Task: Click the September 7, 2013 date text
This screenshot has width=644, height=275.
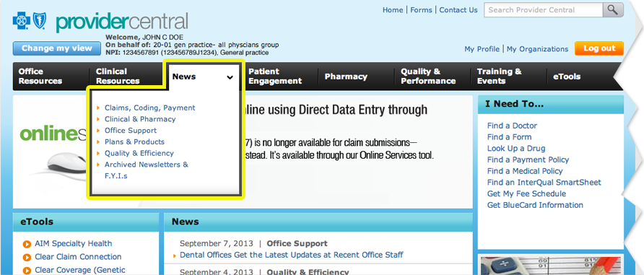Action: click(217, 243)
